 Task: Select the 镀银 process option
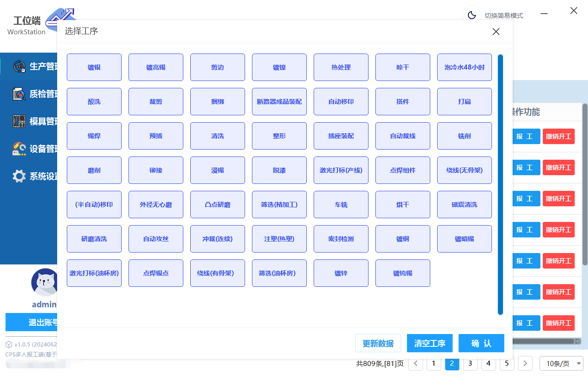click(94, 67)
